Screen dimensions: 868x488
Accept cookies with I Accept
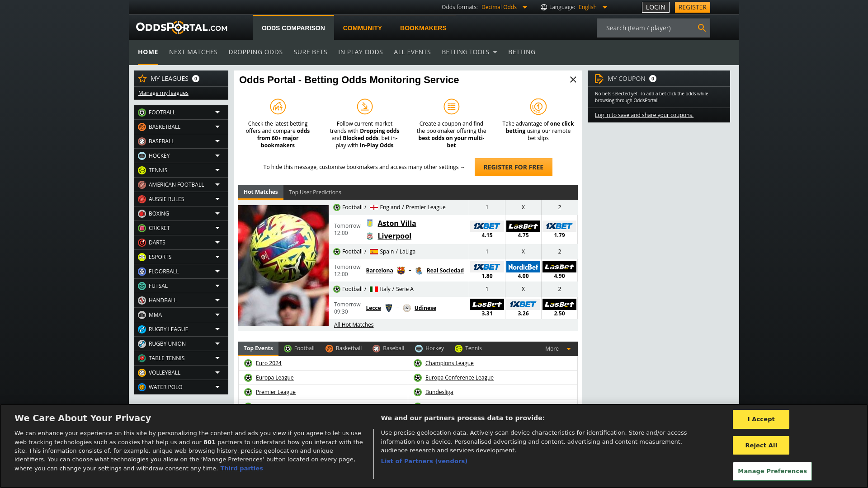[x=761, y=419]
